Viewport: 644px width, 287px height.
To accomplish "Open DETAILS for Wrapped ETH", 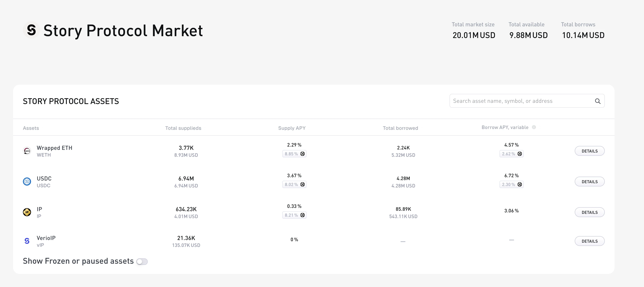I will click(589, 151).
